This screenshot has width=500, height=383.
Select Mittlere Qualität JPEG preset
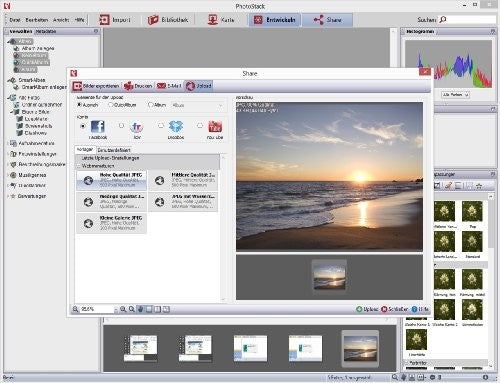point(183,180)
